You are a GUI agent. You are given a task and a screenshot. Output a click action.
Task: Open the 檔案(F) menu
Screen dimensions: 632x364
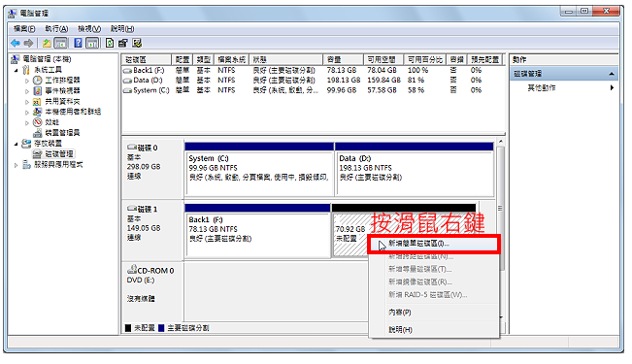pos(24,29)
